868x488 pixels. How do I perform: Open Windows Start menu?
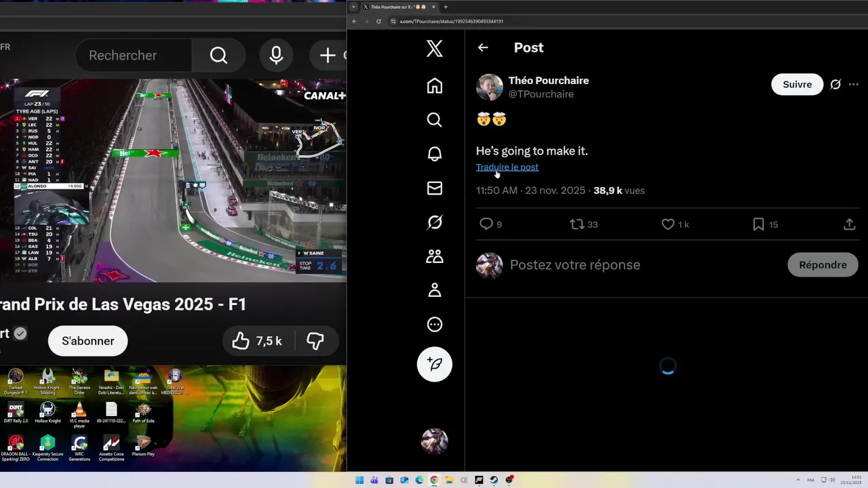click(359, 481)
